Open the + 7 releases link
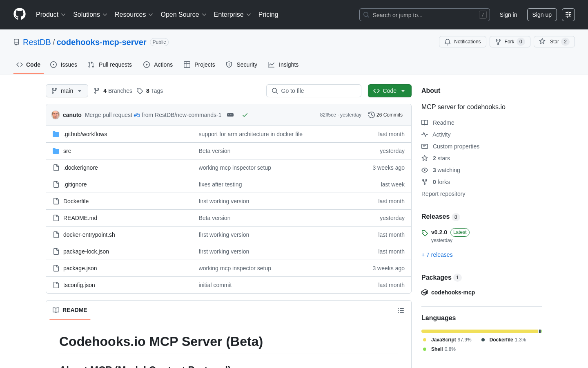Image resolution: width=588 pixels, height=368 pixels. pyautogui.click(x=437, y=255)
